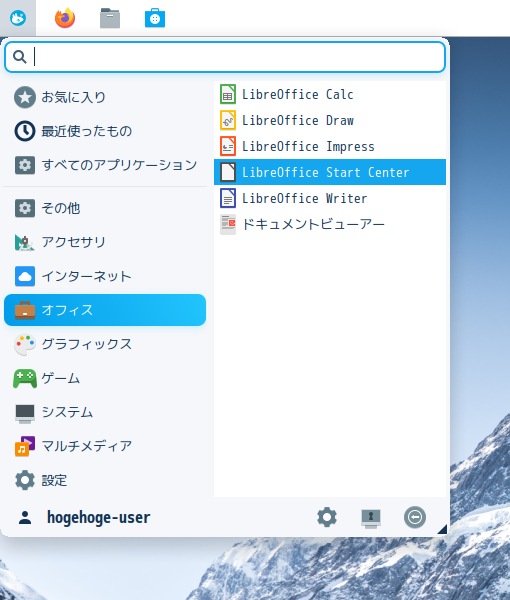Image resolution: width=510 pixels, height=600 pixels.
Task: Show すべてのアプリケーション category
Action: tap(105, 165)
